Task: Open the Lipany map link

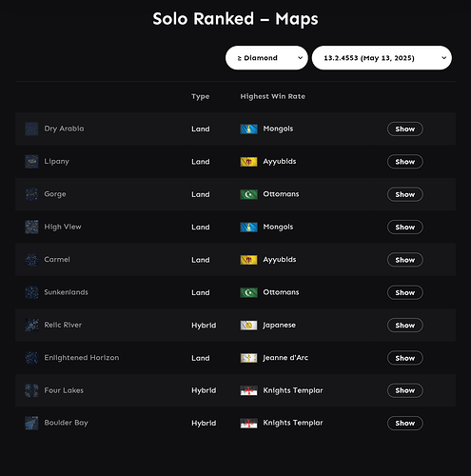Action: [x=56, y=162]
